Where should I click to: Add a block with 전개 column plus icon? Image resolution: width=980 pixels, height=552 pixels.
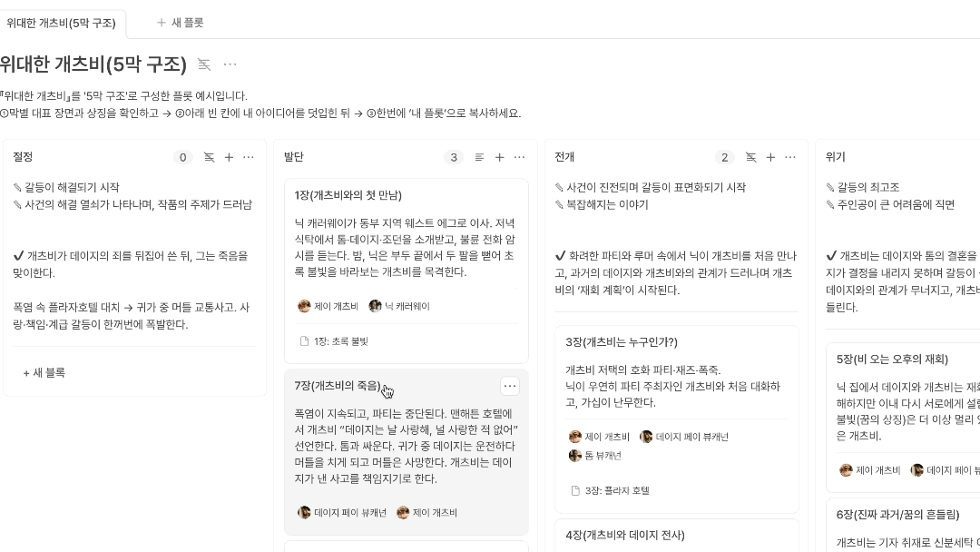click(770, 158)
